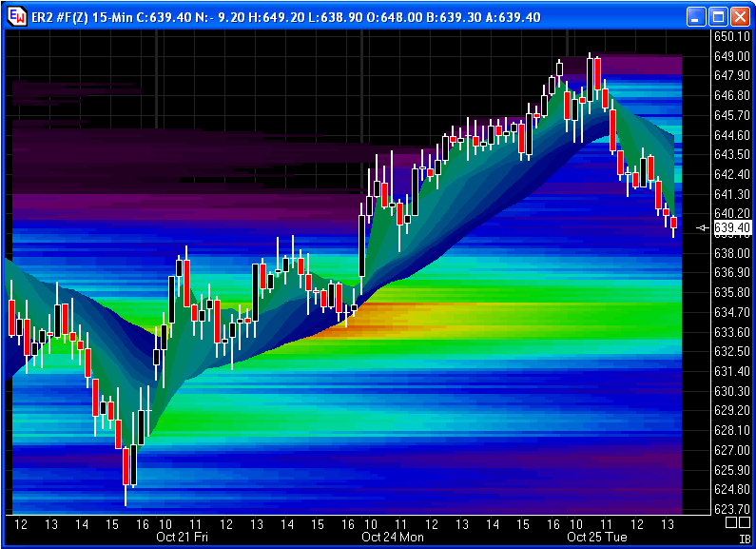Click the ER2 #F(Z) symbol in title
This screenshot has height=549, width=756.
coord(60,17)
